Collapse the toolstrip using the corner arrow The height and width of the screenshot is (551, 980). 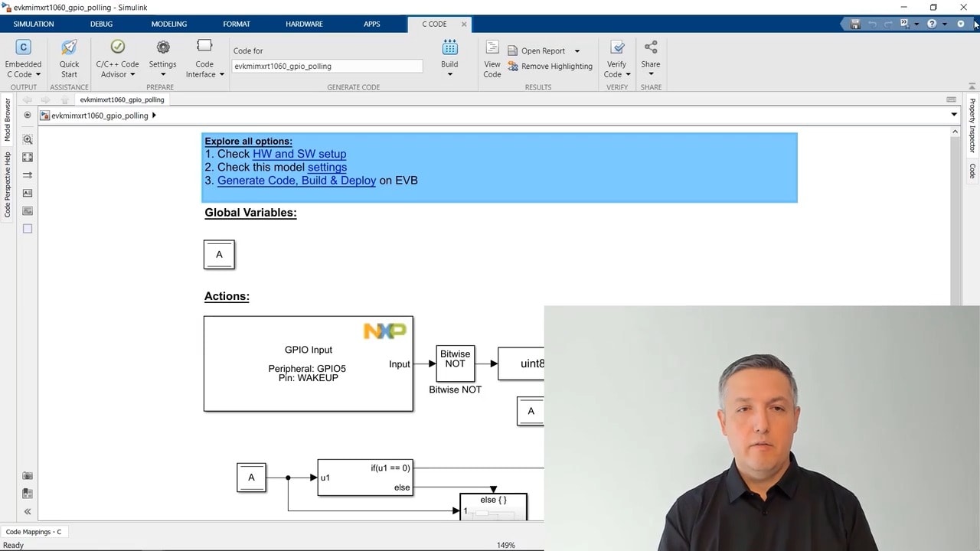972,86
